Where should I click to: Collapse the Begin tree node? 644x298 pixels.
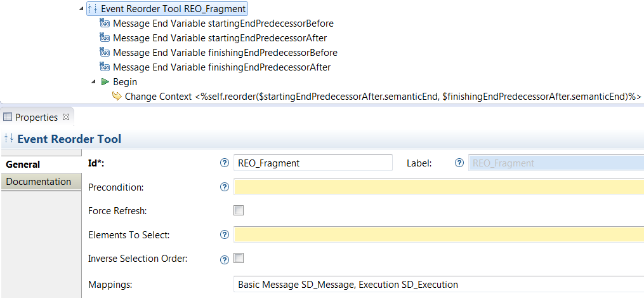coord(93,82)
